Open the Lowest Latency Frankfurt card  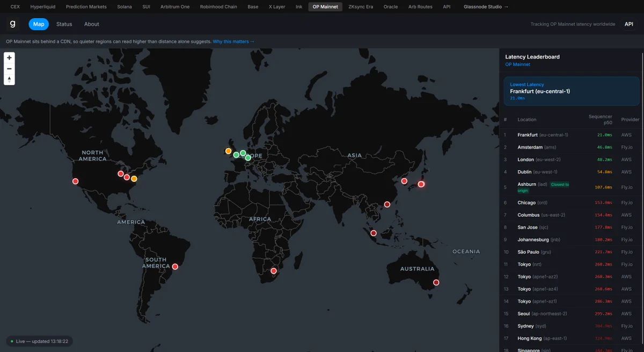572,91
